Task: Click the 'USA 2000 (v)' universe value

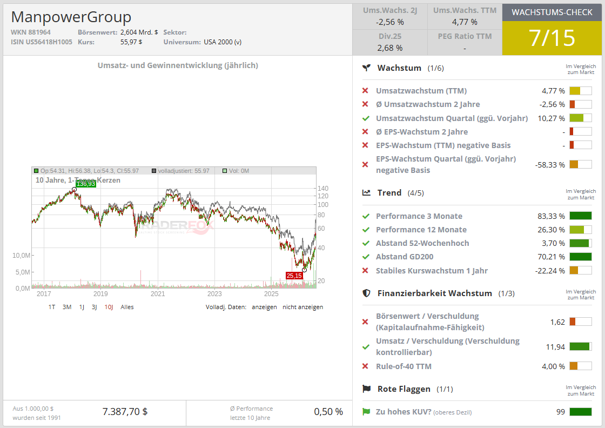Action: [223, 42]
